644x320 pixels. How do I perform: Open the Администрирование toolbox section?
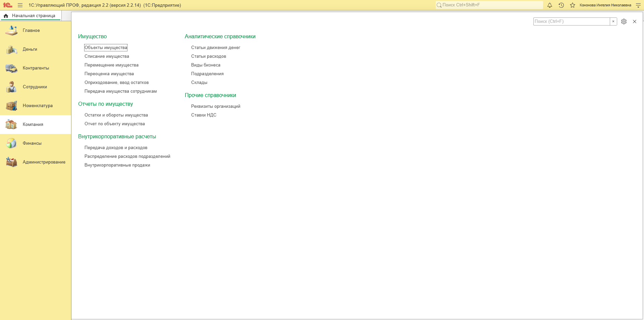[11, 162]
